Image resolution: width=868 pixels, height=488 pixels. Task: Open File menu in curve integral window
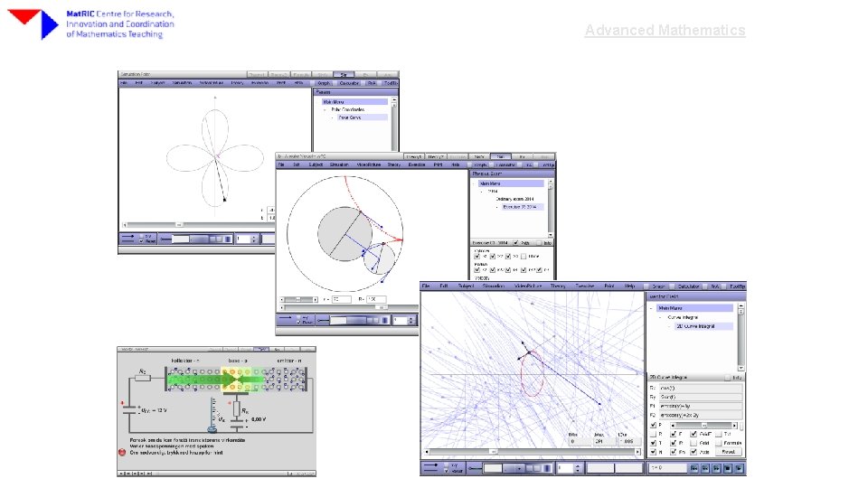[425, 286]
